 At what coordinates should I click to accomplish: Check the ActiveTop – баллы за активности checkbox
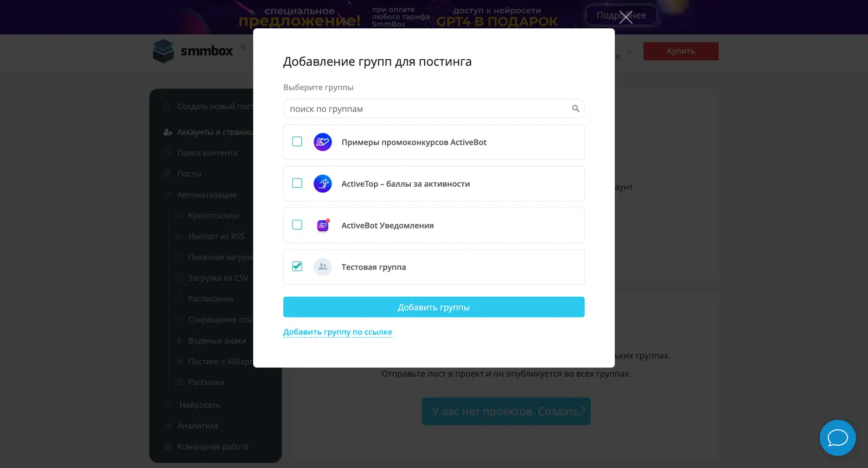(297, 184)
